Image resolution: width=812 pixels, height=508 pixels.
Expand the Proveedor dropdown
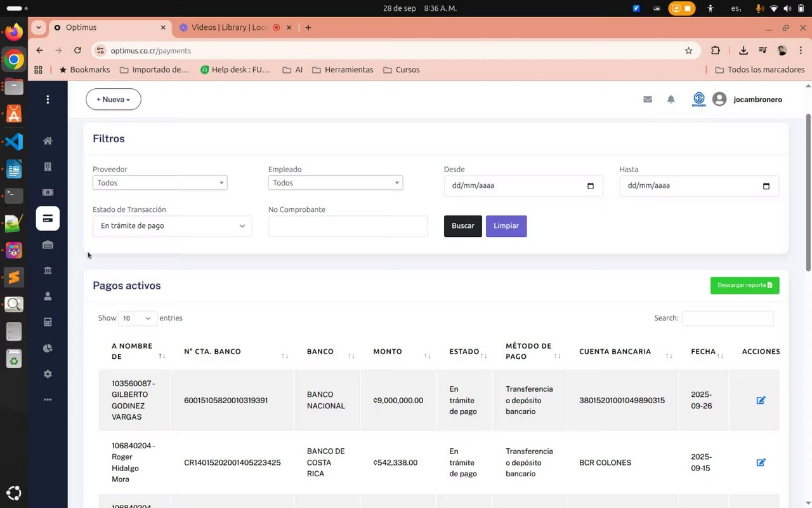tap(160, 183)
